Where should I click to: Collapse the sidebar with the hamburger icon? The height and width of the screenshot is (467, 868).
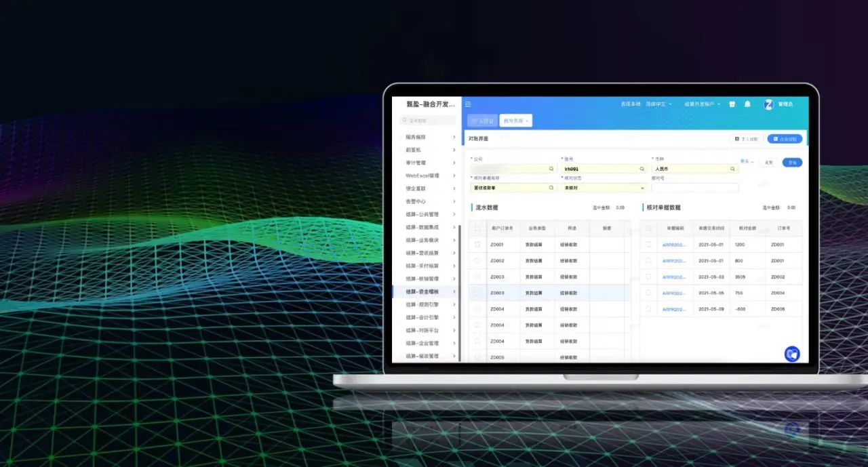click(468, 104)
